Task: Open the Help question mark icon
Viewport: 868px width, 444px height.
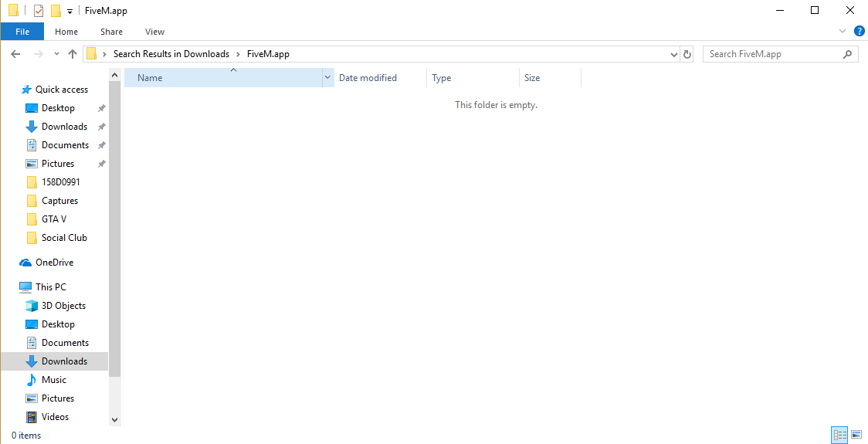Action: pyautogui.click(x=860, y=31)
